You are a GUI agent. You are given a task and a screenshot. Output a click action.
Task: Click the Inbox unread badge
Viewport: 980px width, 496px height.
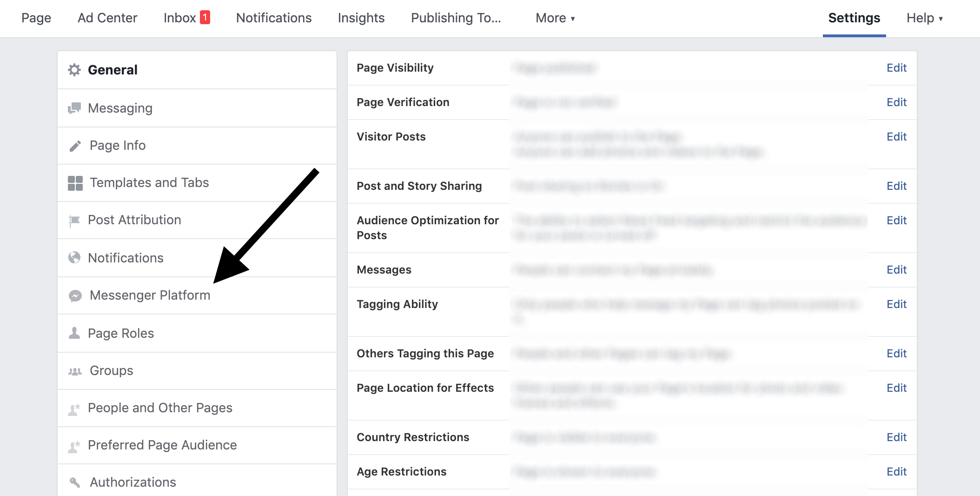[x=205, y=17]
